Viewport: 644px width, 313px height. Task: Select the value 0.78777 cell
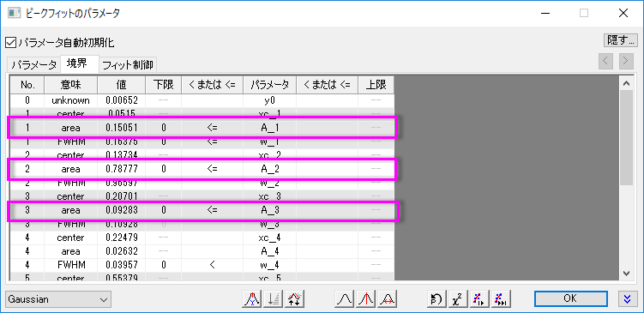pyautogui.click(x=122, y=169)
